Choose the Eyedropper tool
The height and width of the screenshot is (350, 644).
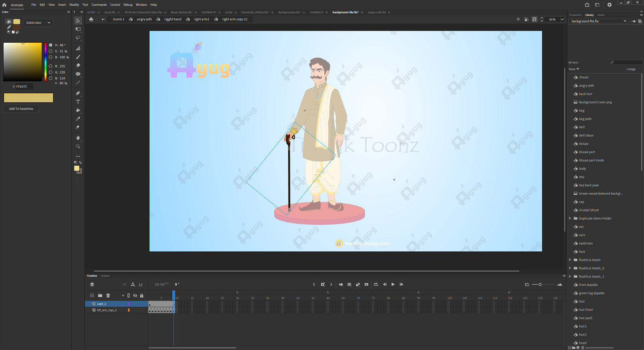(x=78, y=119)
